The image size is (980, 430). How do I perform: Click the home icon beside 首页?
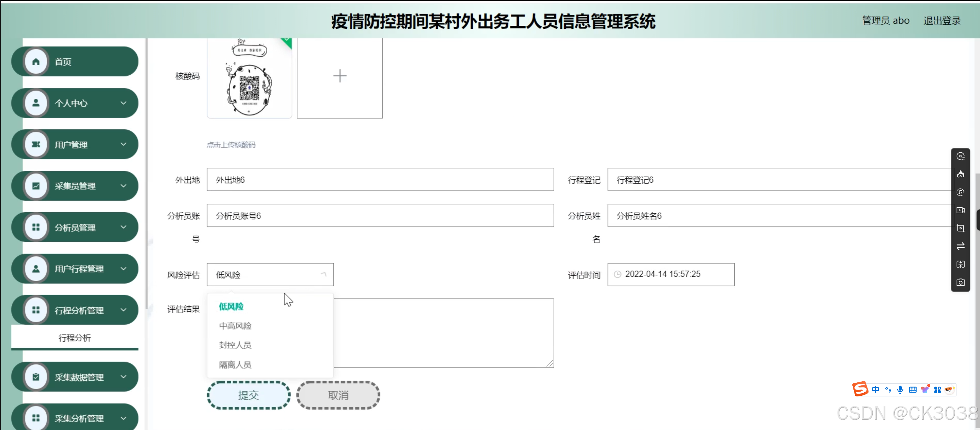tap(36, 62)
